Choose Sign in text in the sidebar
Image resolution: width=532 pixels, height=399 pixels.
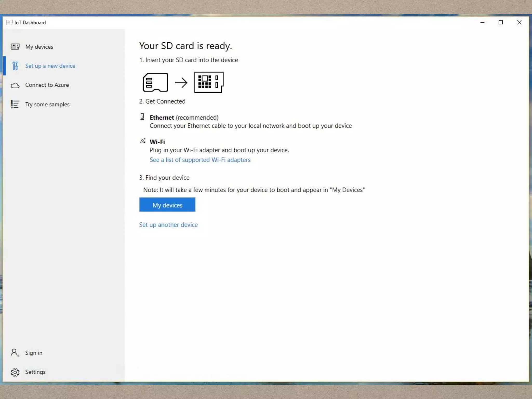[x=34, y=353]
